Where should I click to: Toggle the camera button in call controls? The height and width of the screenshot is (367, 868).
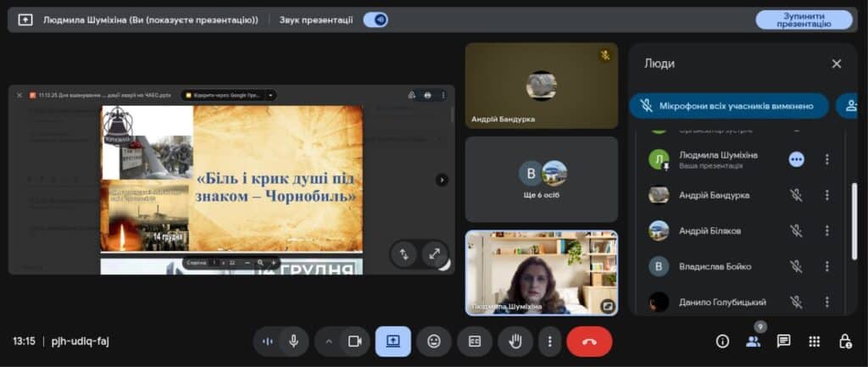(355, 341)
